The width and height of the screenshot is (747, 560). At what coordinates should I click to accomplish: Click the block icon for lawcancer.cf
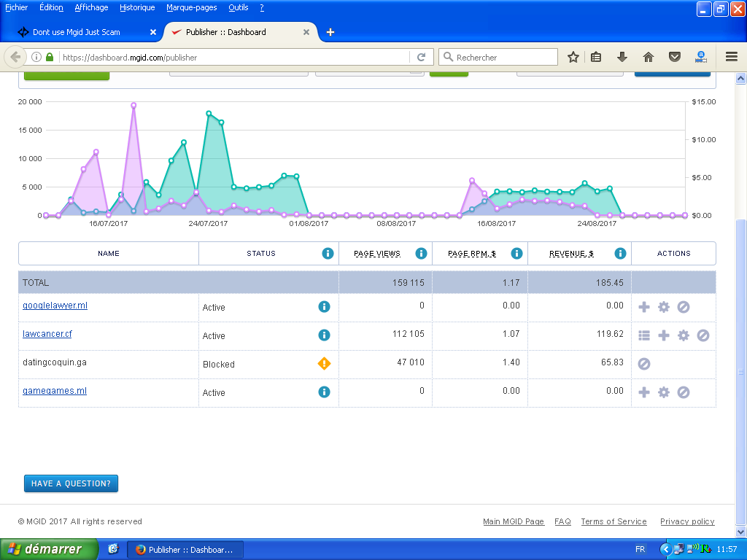point(703,335)
